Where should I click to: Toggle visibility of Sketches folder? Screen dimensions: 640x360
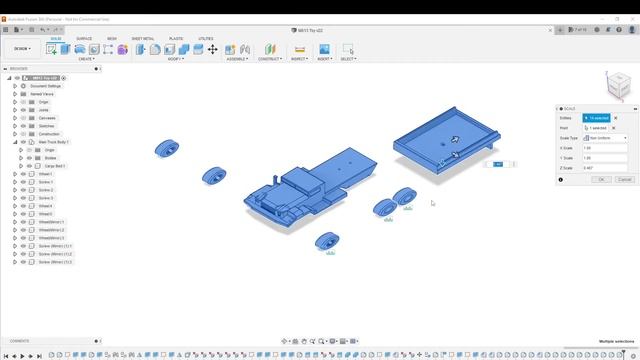(x=23, y=126)
